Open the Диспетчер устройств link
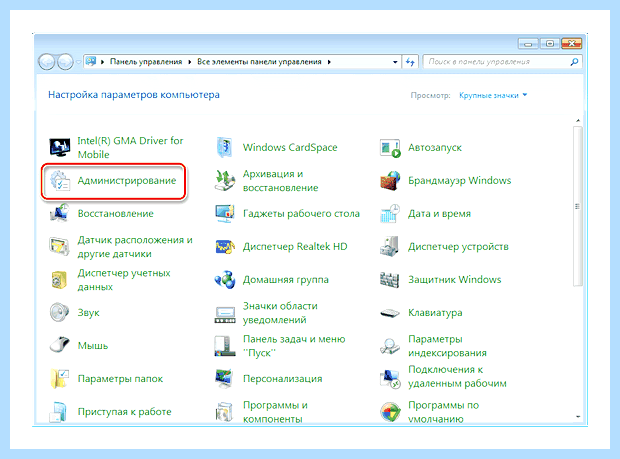Screen dimensions: 620x459 [458, 247]
